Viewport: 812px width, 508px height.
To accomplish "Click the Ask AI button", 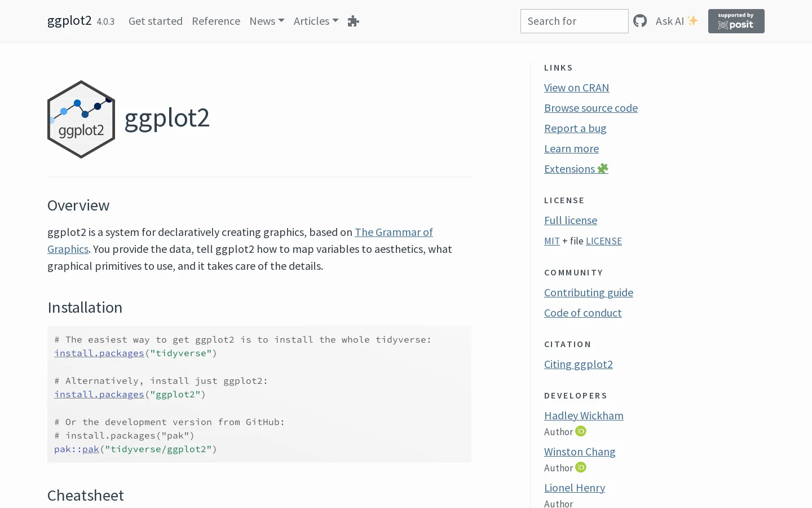I will 677,21.
